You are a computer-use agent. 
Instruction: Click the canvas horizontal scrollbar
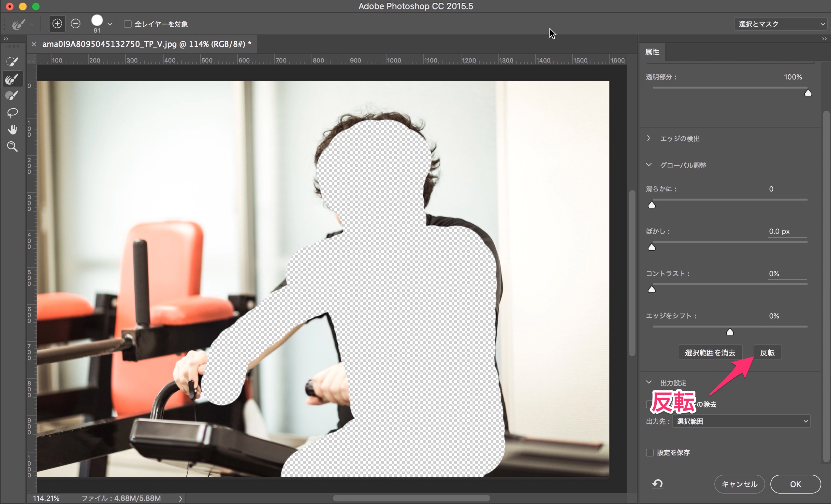[x=411, y=498]
